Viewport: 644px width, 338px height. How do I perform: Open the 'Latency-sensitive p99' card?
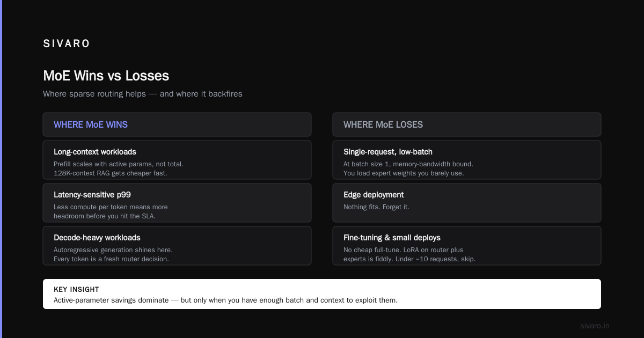[x=177, y=203]
